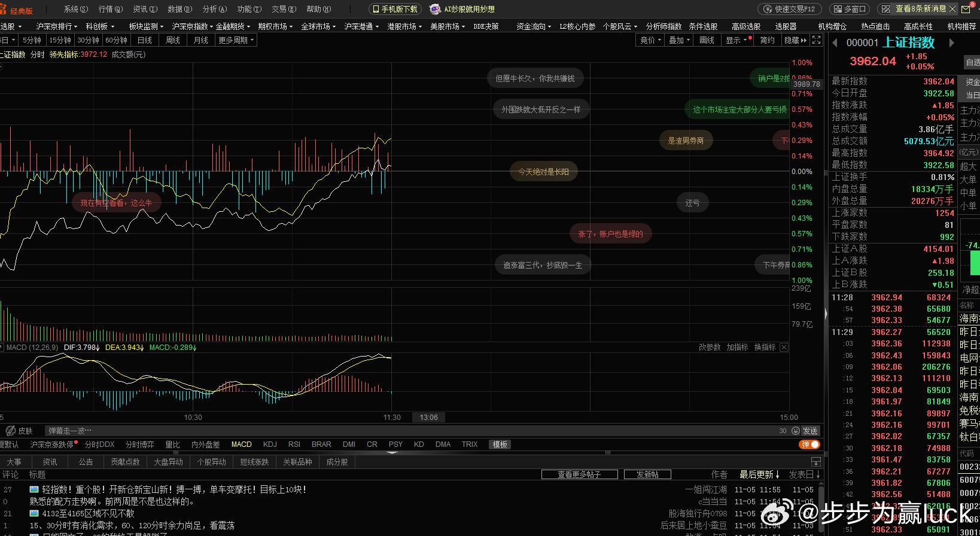Open the 模板 indicator template
The height and width of the screenshot is (536, 980).
point(500,444)
